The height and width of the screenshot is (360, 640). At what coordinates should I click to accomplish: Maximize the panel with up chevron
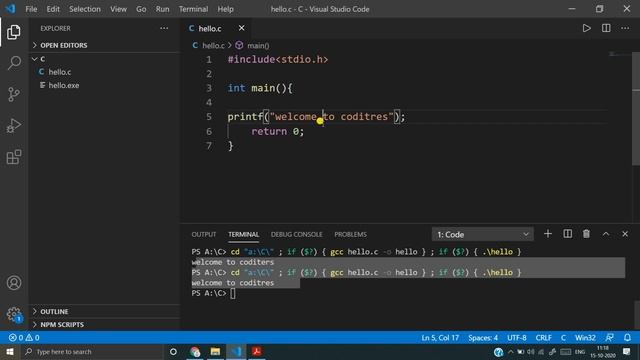[x=606, y=234]
